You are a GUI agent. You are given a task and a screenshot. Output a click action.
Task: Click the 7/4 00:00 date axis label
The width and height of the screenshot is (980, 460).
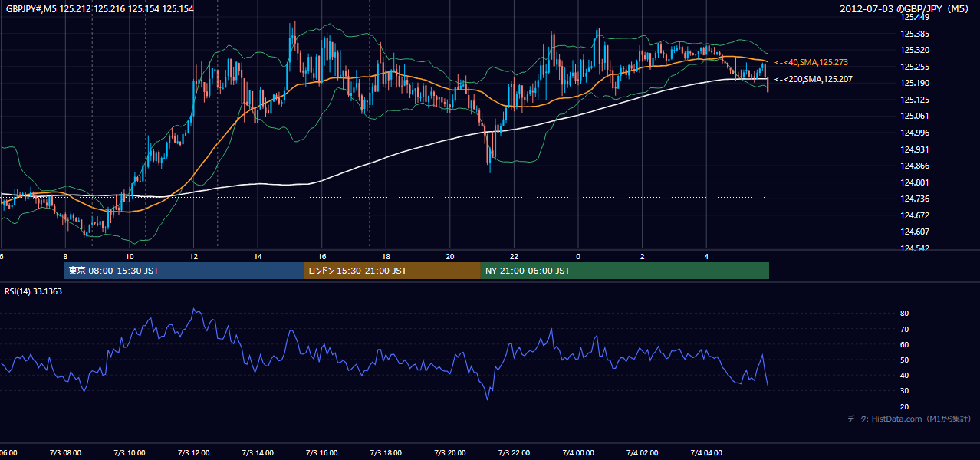[578, 452]
